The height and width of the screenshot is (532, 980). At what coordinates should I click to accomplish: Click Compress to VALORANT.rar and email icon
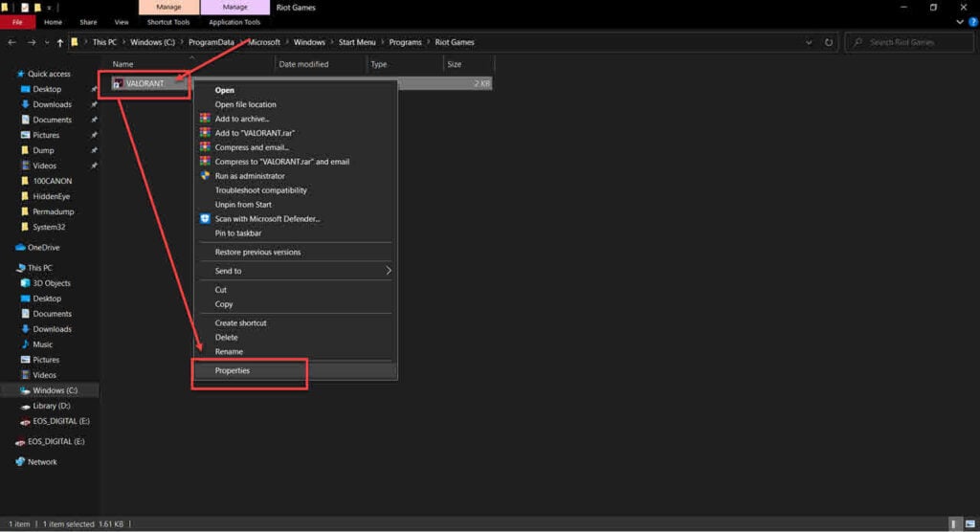coord(205,162)
